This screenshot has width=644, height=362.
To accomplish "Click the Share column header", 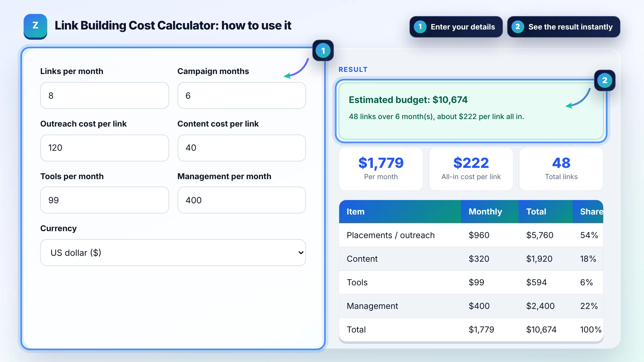I will point(588,212).
